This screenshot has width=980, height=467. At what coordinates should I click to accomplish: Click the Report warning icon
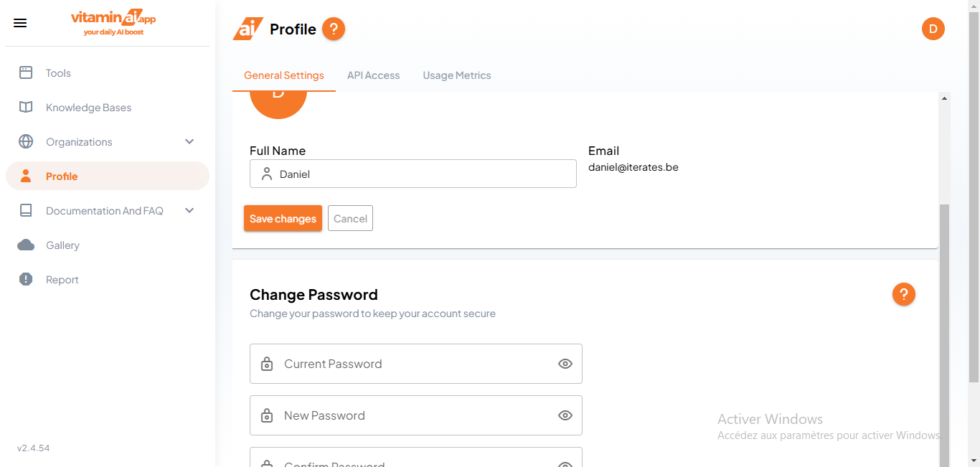(x=24, y=279)
